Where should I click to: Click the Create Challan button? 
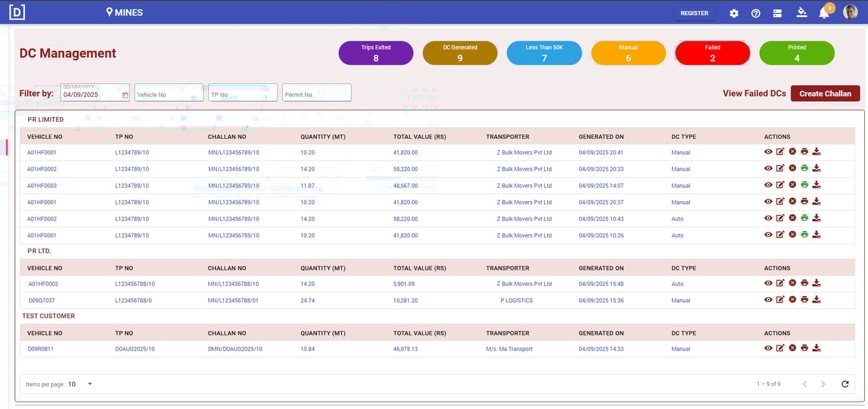(x=825, y=93)
